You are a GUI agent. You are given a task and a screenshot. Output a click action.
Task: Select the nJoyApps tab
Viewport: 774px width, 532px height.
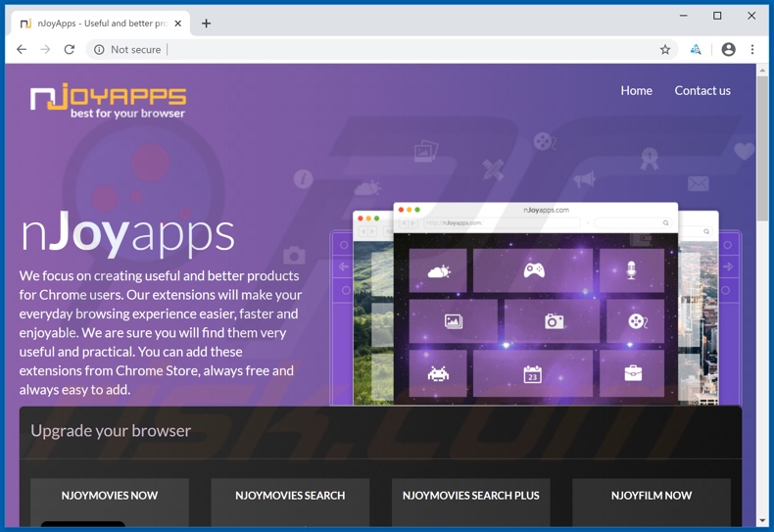(100, 24)
